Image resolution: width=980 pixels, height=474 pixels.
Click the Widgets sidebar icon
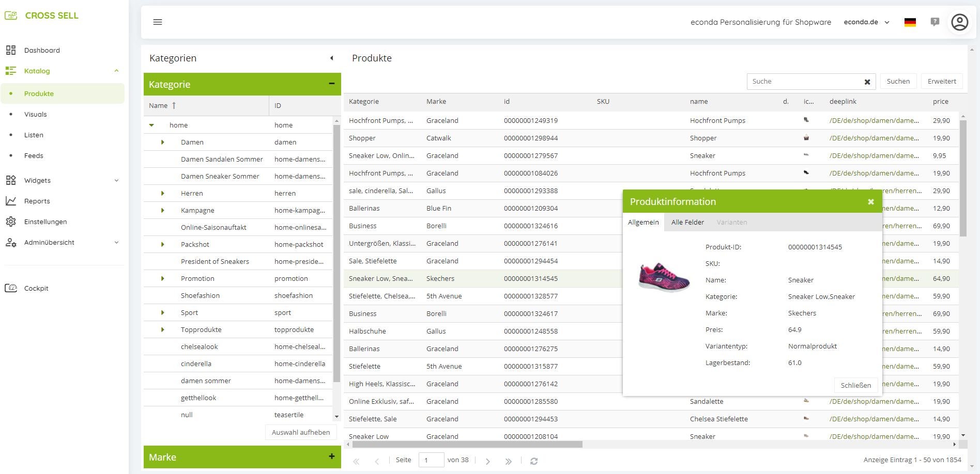pos(11,180)
